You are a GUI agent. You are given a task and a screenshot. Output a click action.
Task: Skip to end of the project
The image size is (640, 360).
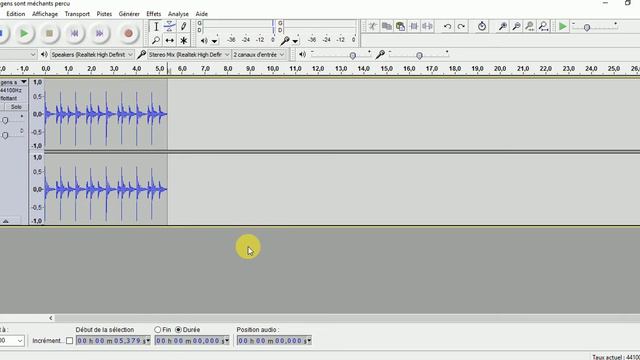click(100, 33)
